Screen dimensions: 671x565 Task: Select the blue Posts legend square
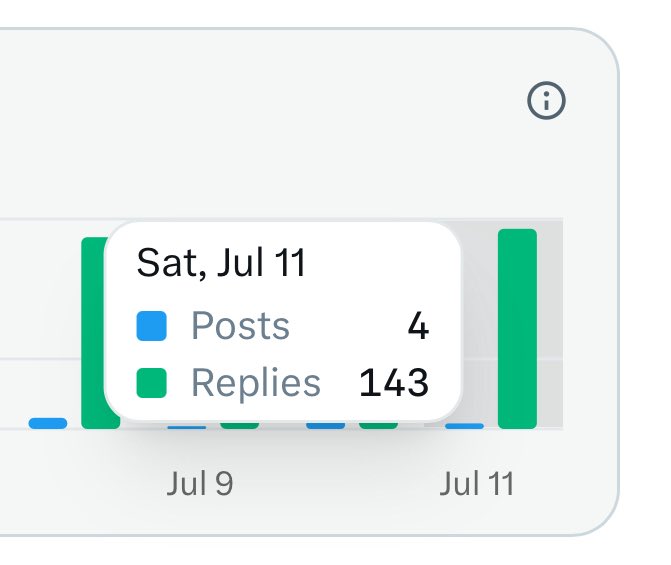(x=151, y=326)
